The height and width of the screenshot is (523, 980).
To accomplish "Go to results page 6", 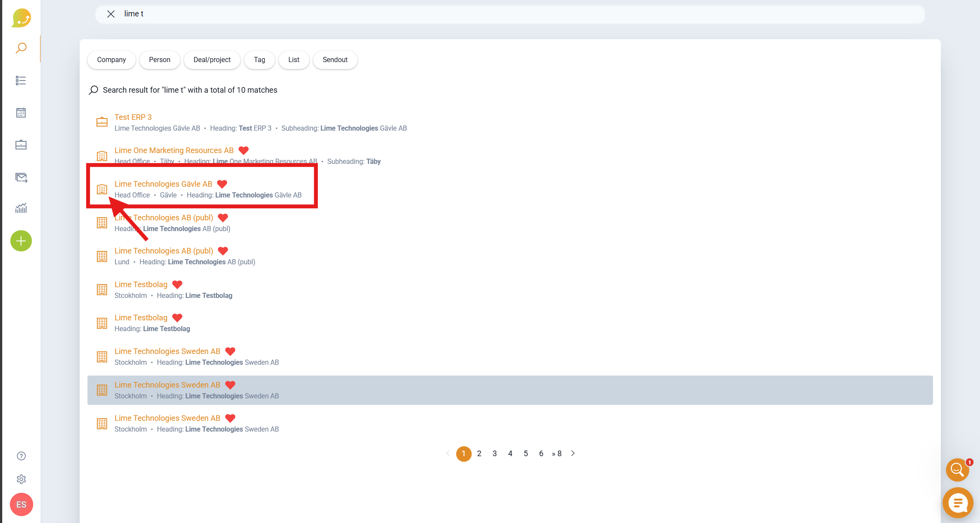I will pos(541,454).
